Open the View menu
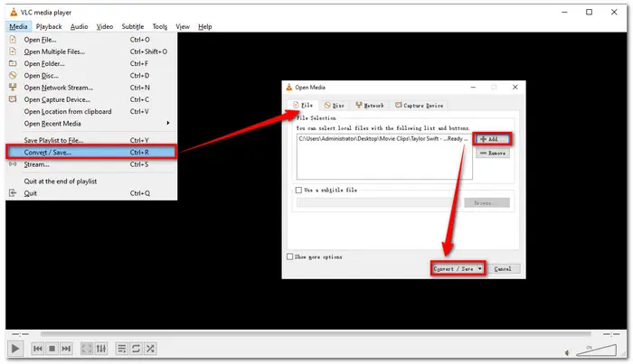Viewport: 633px width, 364px height. pyautogui.click(x=183, y=26)
